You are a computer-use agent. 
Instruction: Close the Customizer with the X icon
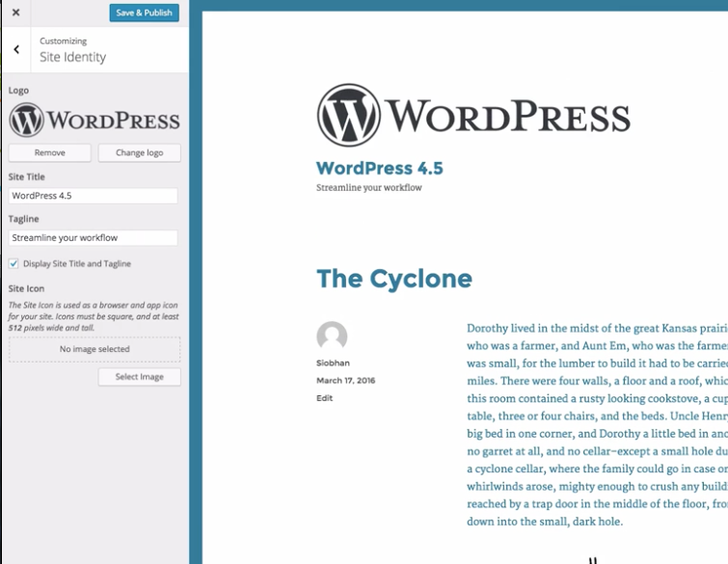(x=16, y=13)
